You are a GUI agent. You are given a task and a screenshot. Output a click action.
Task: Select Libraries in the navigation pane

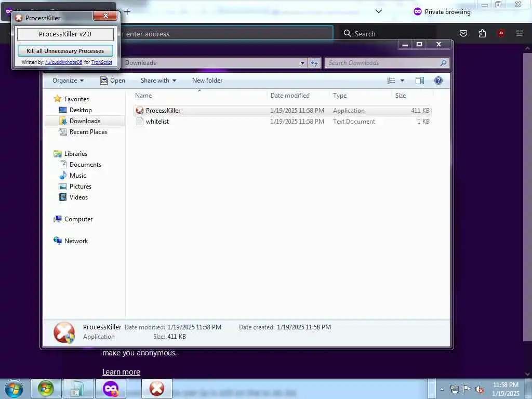point(76,154)
